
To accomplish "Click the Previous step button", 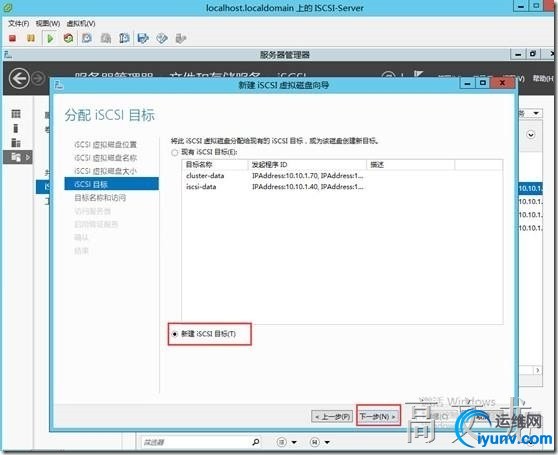I will click(332, 416).
